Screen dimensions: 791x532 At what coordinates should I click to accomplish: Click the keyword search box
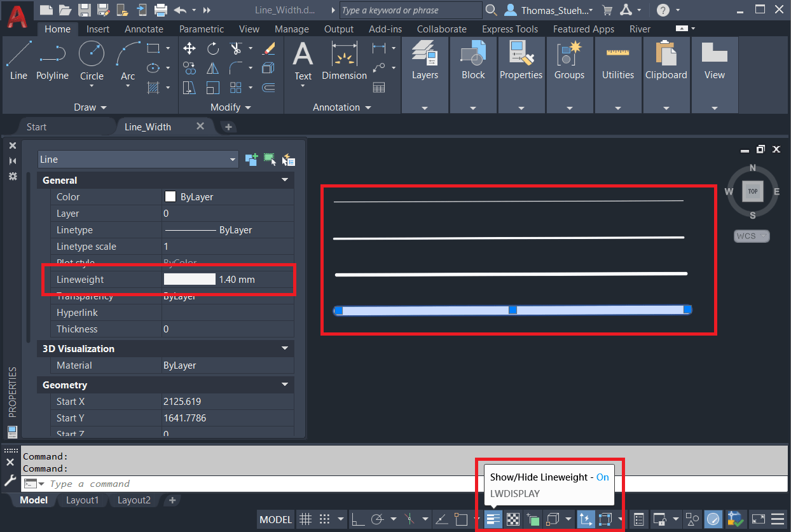coord(411,10)
